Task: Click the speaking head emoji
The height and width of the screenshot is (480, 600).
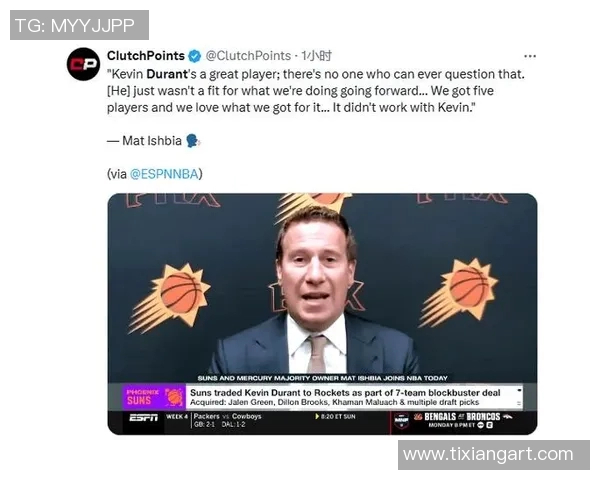Action: point(193,141)
